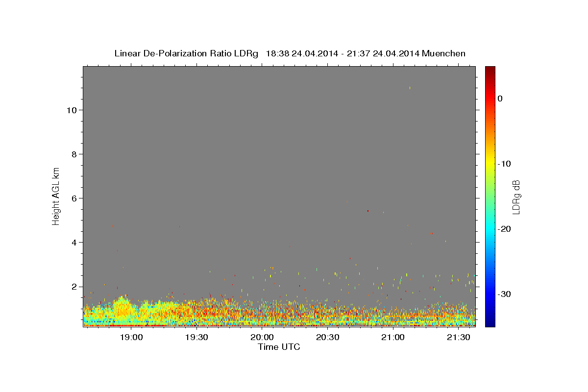The image size is (588, 392).
Task: Click the station name 'Muenchen' in the title
Action: 444,53
